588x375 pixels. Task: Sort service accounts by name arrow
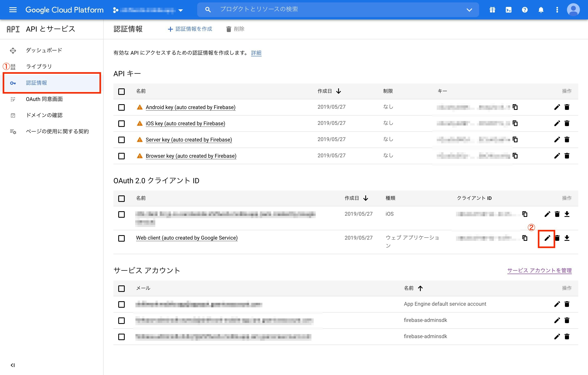click(x=420, y=288)
